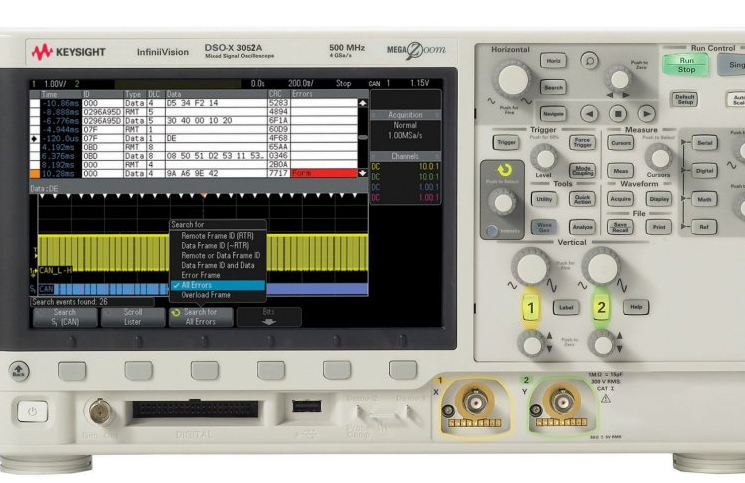Push the Cursors knob in Measure section
The height and width of the screenshot is (483, 745).
click(659, 158)
